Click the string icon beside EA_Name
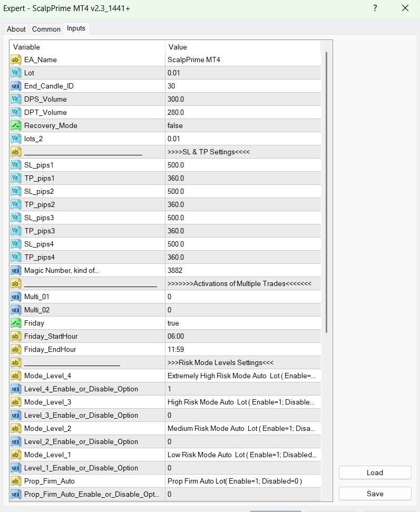 16,60
